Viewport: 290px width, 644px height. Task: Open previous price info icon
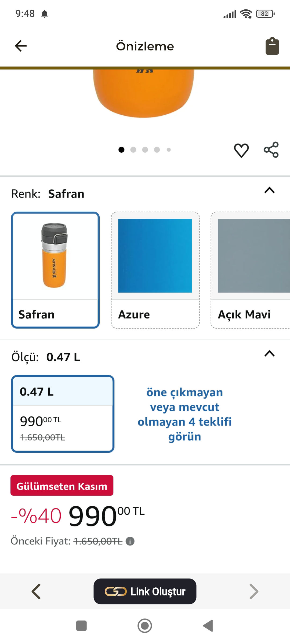click(x=130, y=541)
